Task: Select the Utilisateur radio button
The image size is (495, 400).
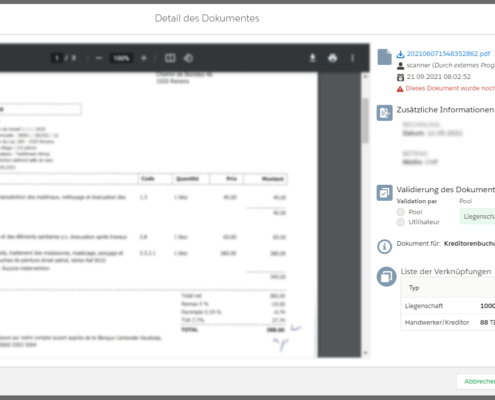Action: click(400, 222)
